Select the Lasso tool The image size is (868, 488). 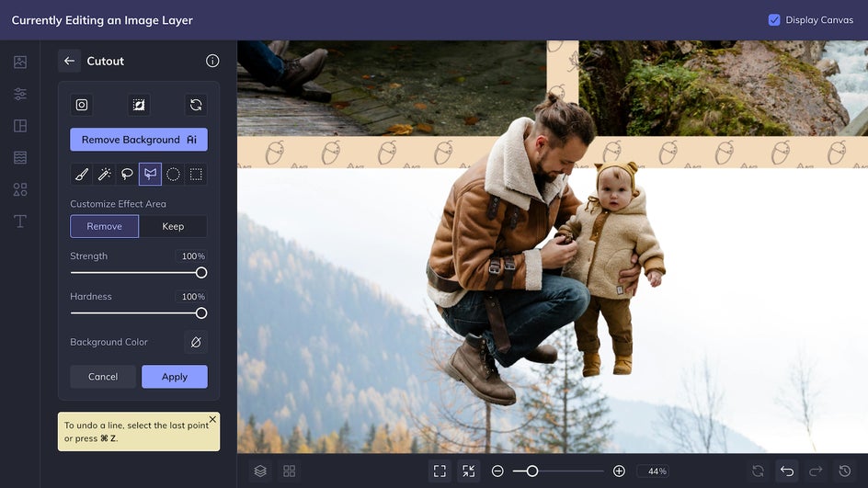click(127, 175)
